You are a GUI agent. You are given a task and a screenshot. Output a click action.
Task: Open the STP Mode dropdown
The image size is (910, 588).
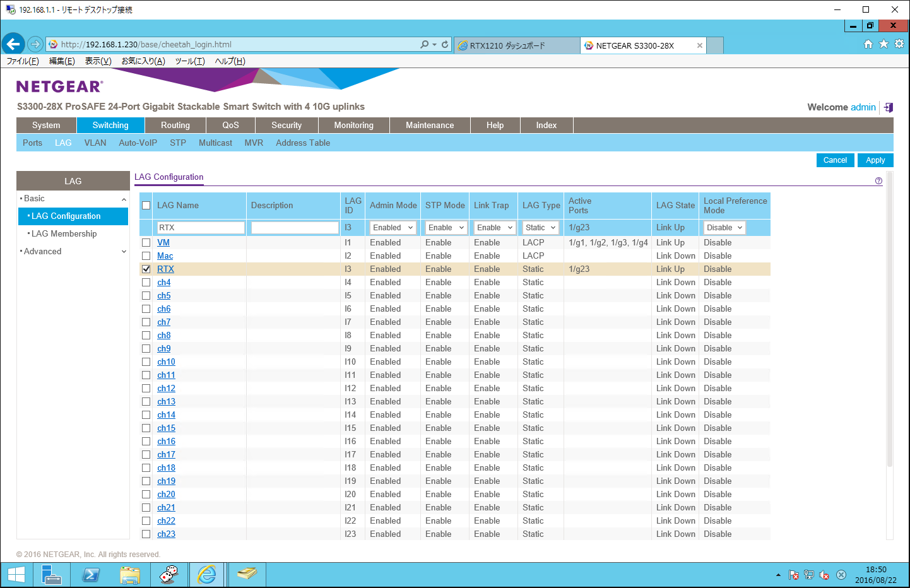[446, 228]
